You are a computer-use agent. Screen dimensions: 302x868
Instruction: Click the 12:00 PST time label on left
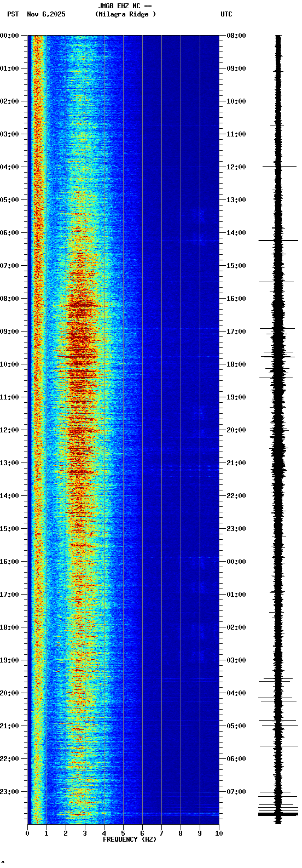pos(10,430)
